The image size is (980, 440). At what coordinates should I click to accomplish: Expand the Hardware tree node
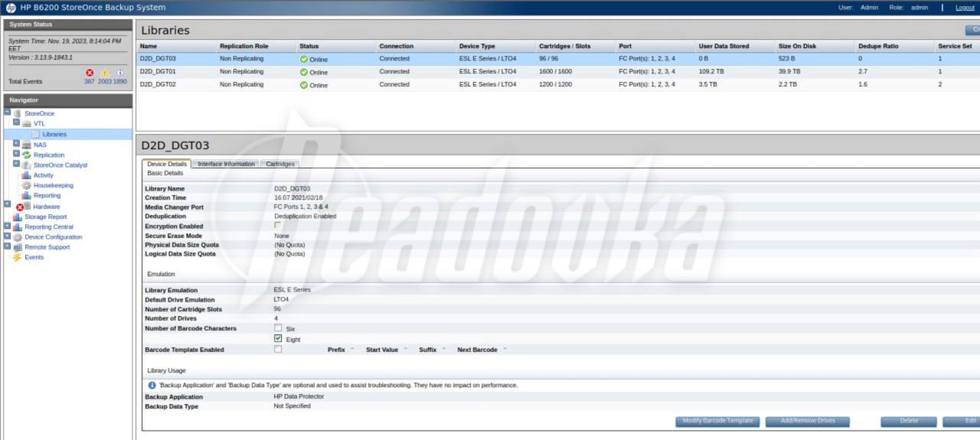(x=8, y=204)
